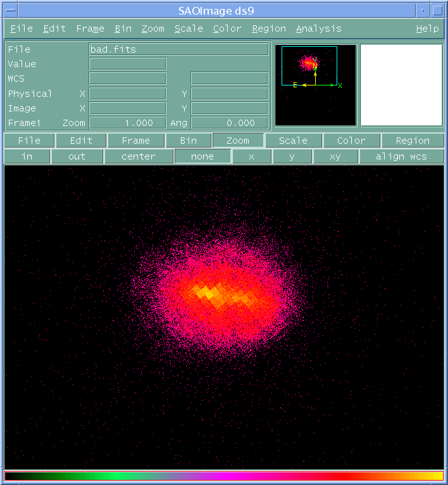Open the window menu button in title bar
The image size is (448, 485).
[11, 10]
